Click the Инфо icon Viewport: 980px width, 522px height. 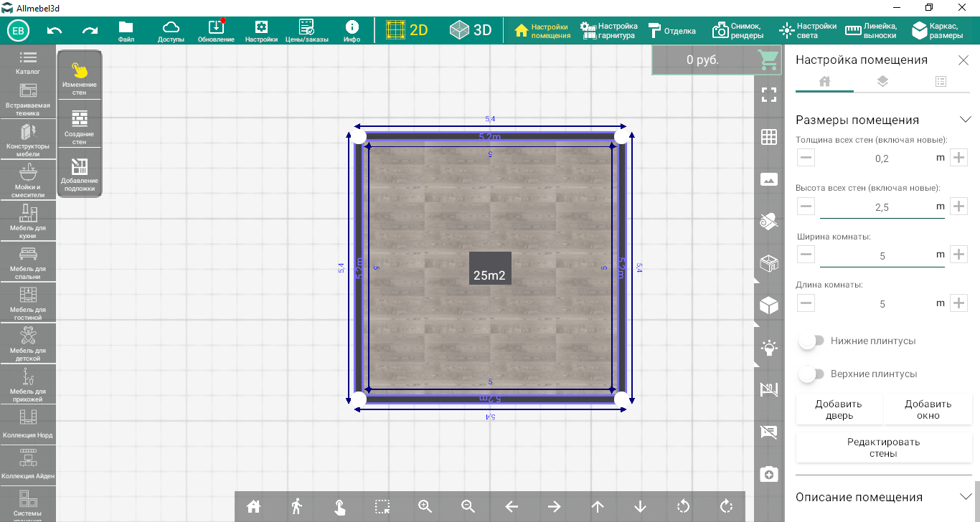[x=352, y=31]
